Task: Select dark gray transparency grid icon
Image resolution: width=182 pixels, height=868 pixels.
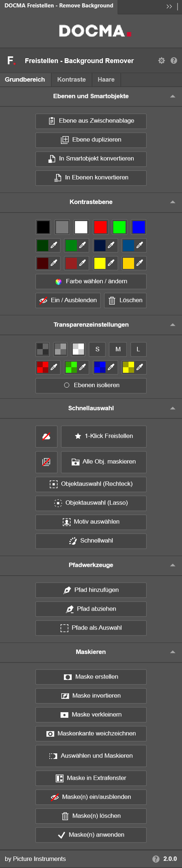Action: 43,349
